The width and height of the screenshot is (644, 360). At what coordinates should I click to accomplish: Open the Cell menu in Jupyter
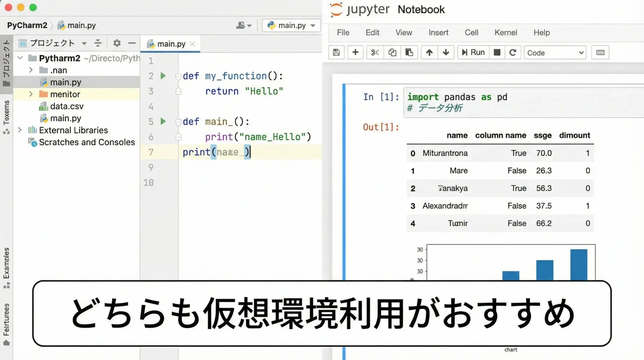point(471,33)
